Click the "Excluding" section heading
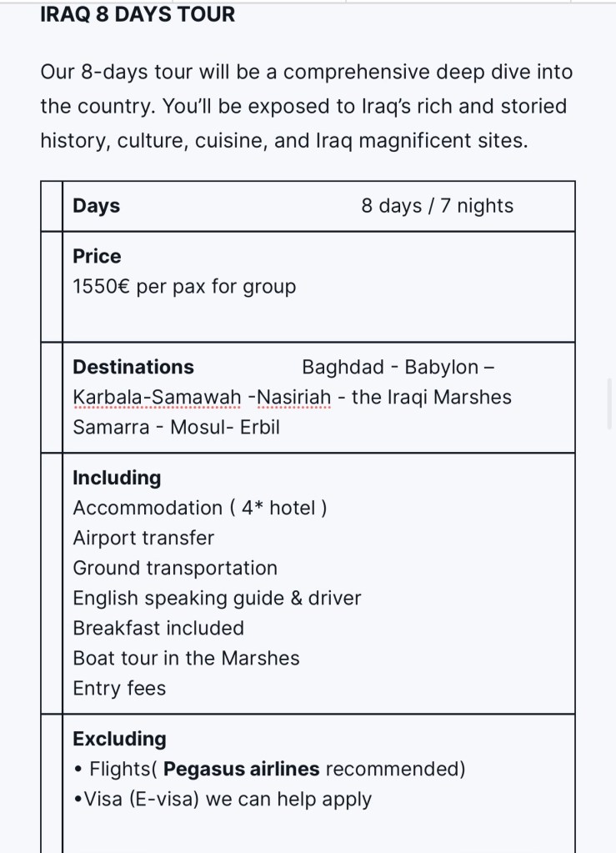This screenshot has width=616, height=853. (119, 739)
